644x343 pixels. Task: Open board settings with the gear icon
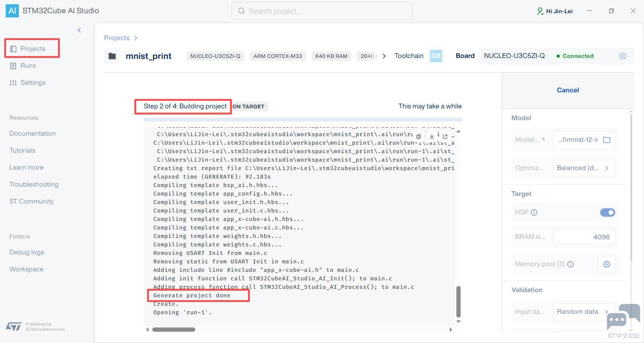click(x=623, y=56)
